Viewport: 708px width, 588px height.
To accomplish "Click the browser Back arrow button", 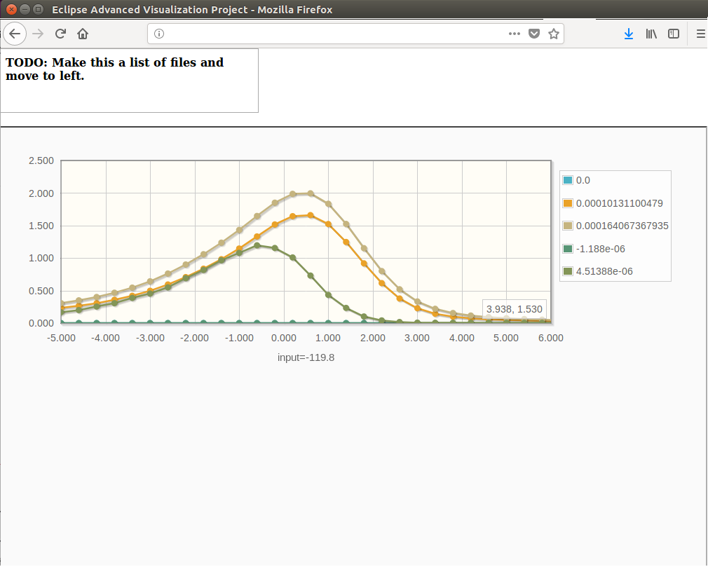I will 15,34.
